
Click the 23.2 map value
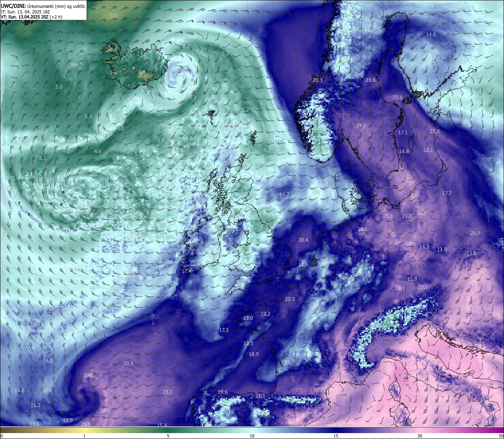[x=167, y=392]
